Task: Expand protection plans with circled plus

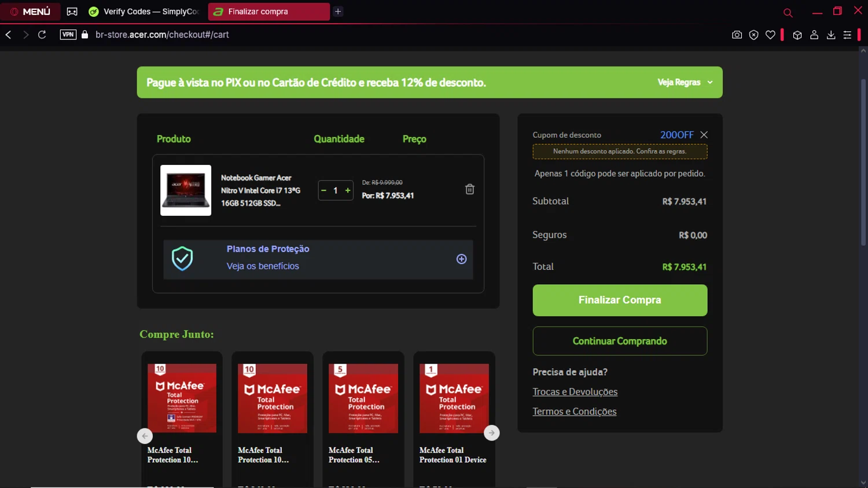Action: (461, 259)
